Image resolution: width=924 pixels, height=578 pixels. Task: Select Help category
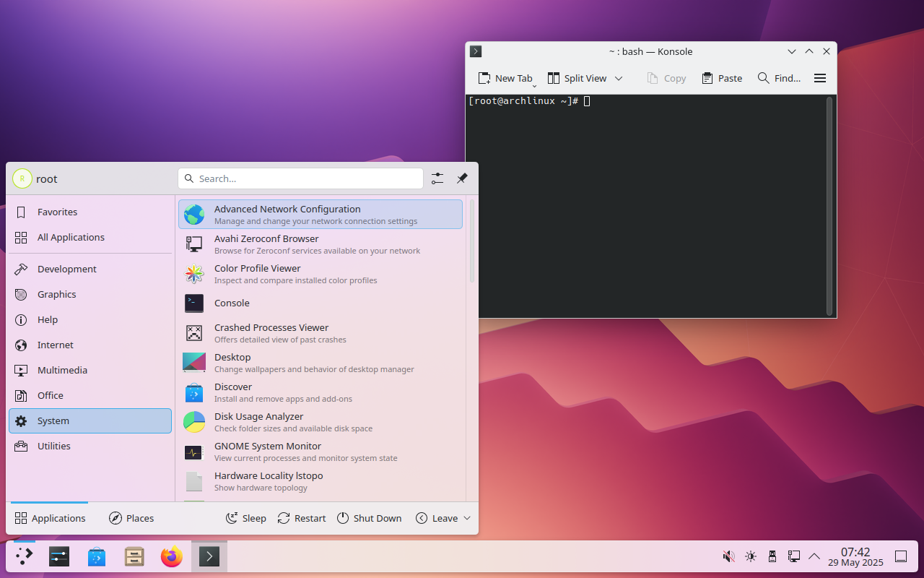(x=90, y=319)
